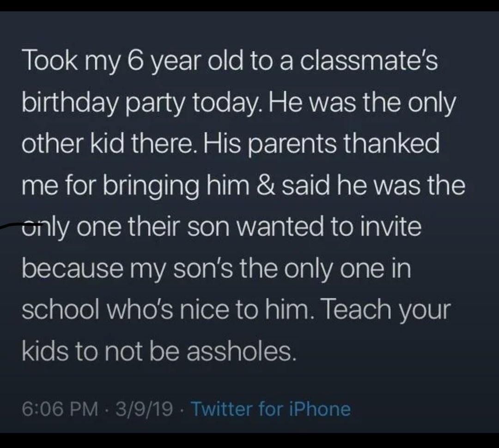Image resolution: width=499 pixels, height=448 pixels.
Task: Tap the words "said he was the"
Action: point(373,186)
